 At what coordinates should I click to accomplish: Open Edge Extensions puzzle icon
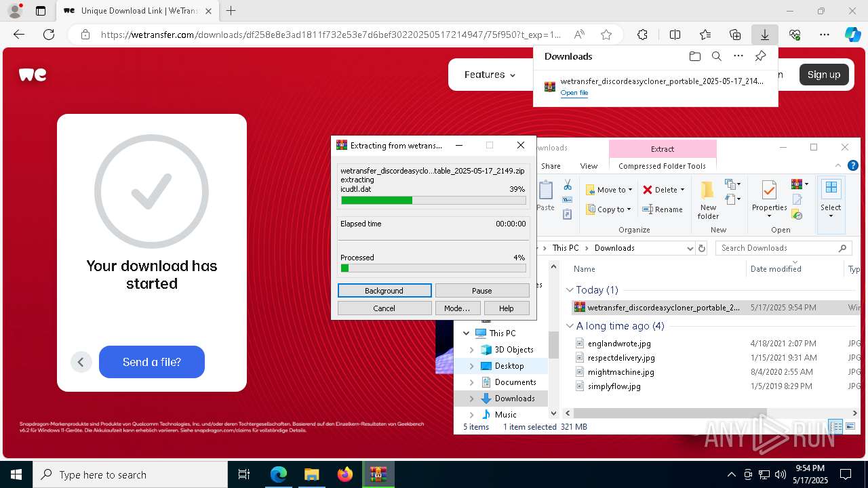point(642,35)
